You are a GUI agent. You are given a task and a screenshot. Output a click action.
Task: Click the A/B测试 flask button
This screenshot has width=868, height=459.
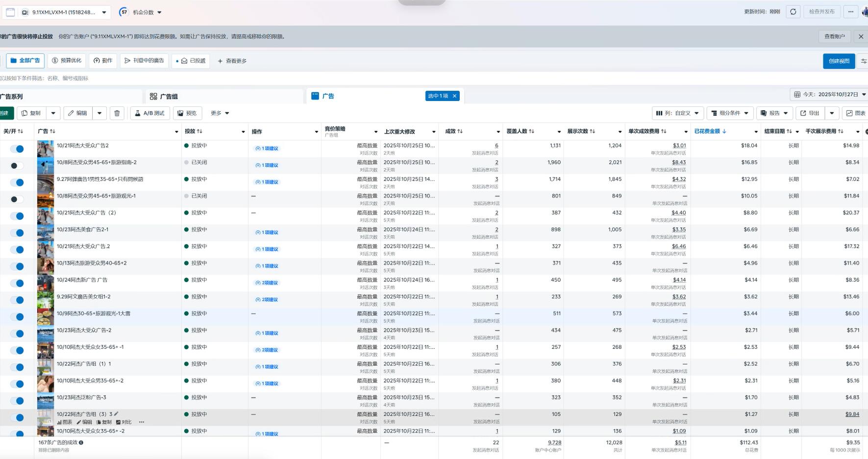tap(150, 113)
